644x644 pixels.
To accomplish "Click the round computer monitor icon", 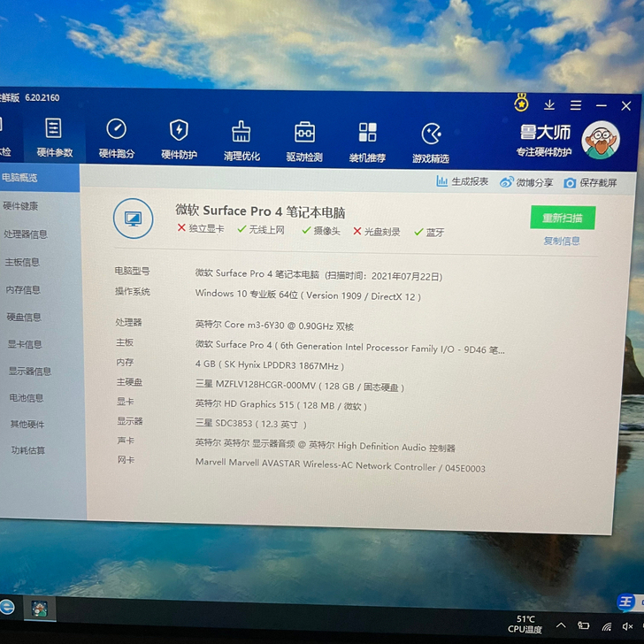I will (133, 218).
